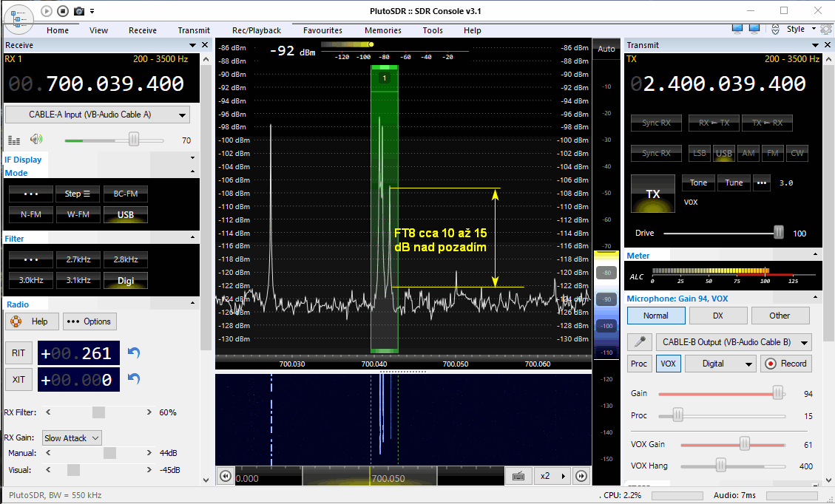Click the stop button in title bar
The image size is (835, 504).
point(63,10)
